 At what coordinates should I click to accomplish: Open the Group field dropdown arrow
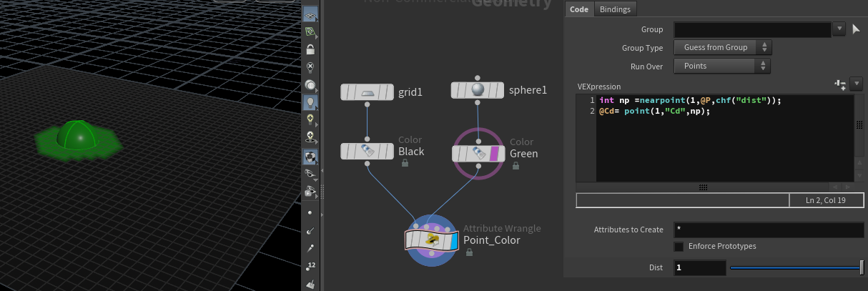(x=839, y=29)
